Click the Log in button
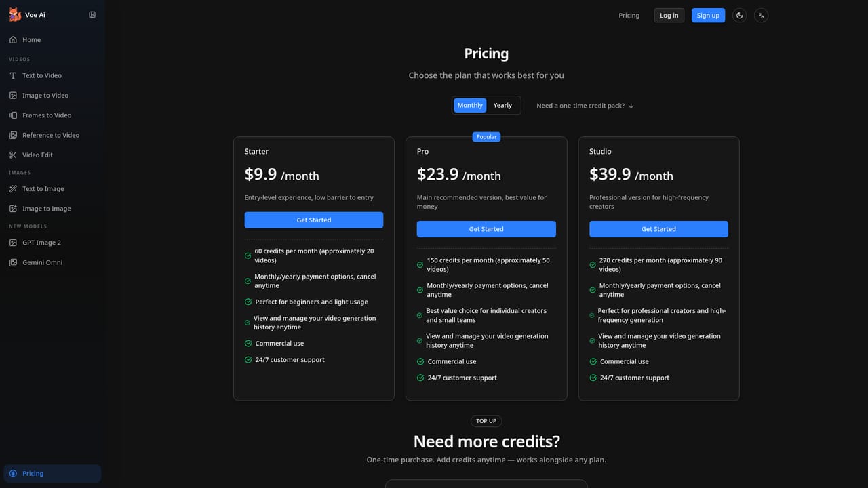 pyautogui.click(x=669, y=16)
